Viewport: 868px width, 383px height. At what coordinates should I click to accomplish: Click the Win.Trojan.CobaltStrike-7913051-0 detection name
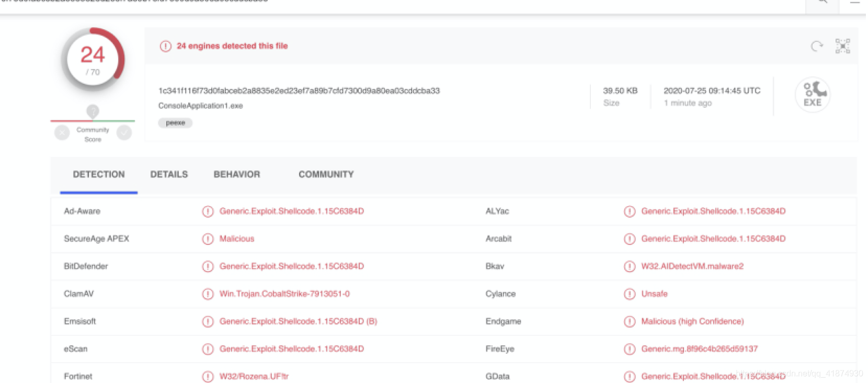click(x=284, y=294)
